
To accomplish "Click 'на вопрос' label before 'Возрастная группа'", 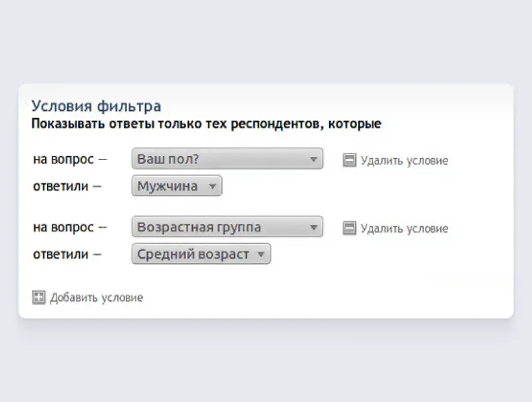I will pos(63,227).
